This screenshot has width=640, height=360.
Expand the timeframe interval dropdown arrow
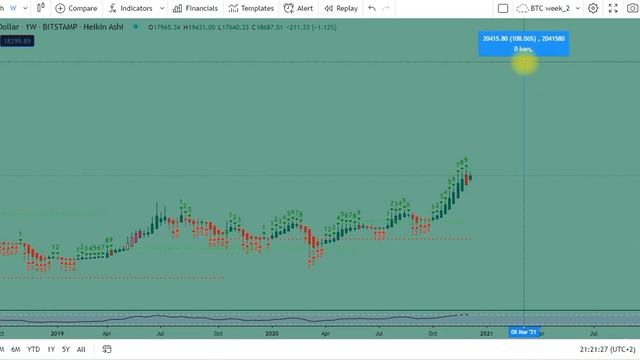pos(25,8)
